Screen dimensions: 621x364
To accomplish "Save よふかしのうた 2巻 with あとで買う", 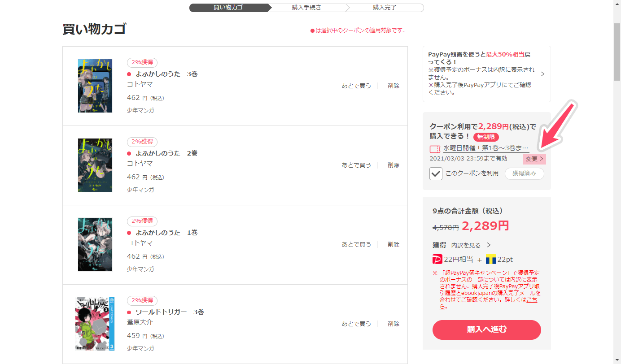I will [356, 165].
